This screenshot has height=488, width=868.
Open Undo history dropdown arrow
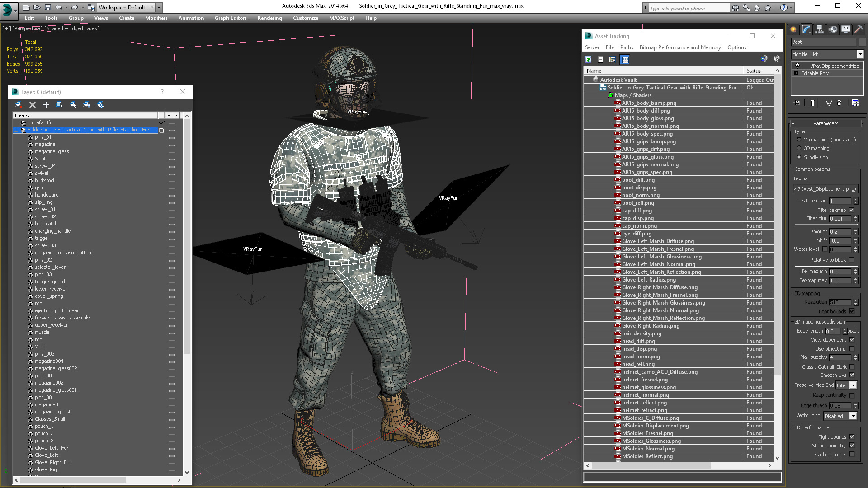(x=66, y=7)
